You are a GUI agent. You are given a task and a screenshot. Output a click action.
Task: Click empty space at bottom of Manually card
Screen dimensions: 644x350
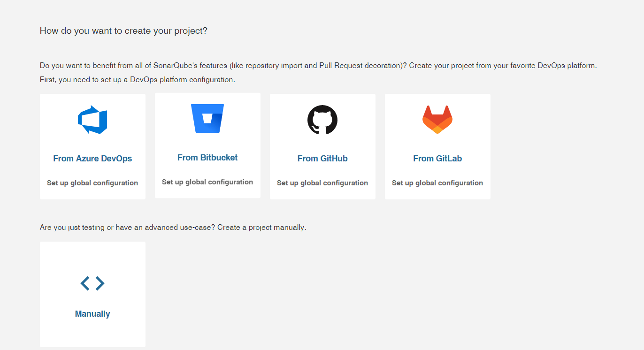[92, 335]
